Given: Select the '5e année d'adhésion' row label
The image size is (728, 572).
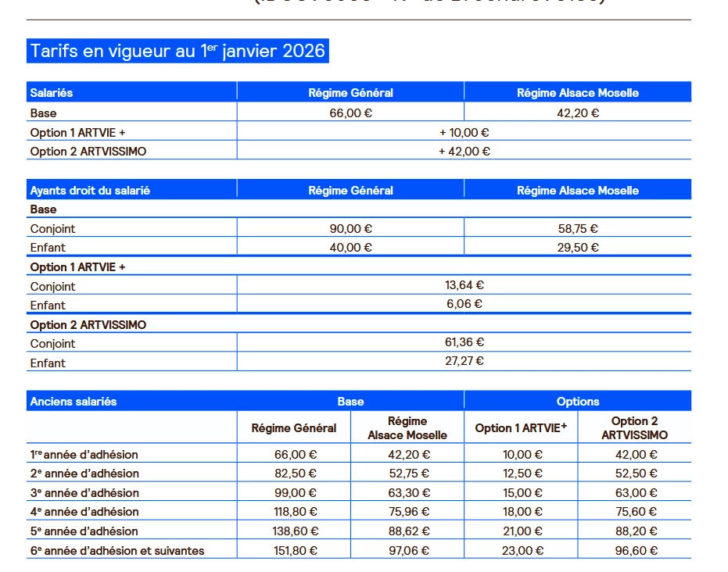Looking at the screenshot, I should 84,531.
